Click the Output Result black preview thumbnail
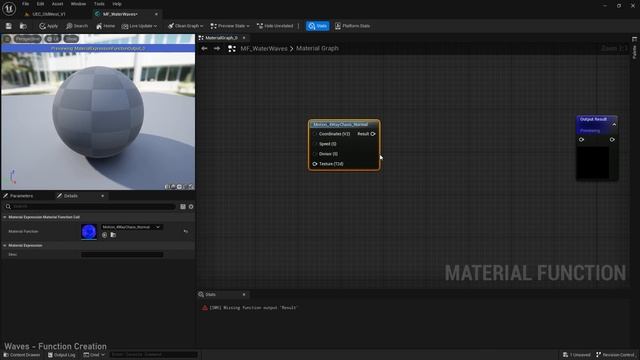Screen dimensions: 640x360 click(x=593, y=162)
